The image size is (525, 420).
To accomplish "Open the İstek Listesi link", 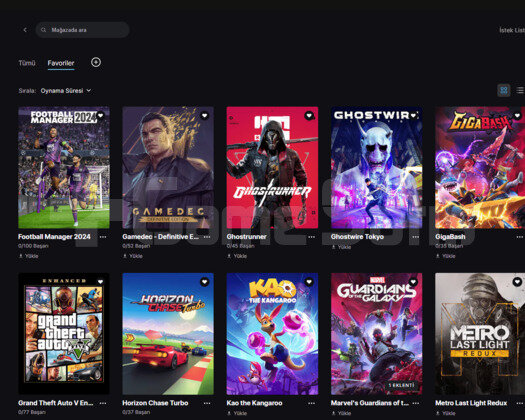I will 512,30.
